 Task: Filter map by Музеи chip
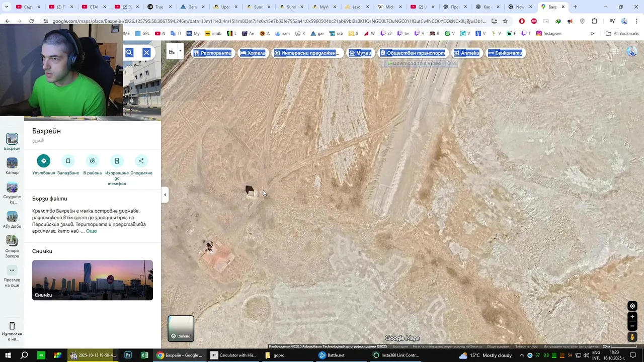[x=360, y=53]
